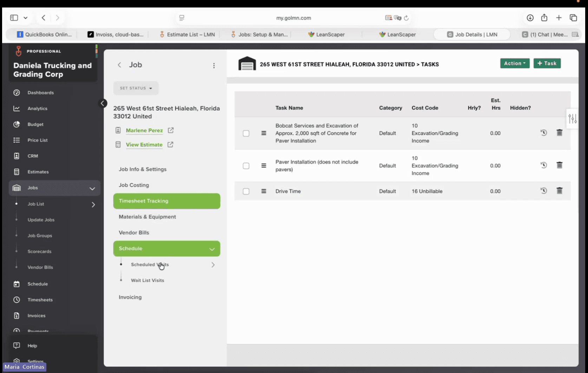Switch to QuickBooks Online browser tab
Screen dimensions: 588x373
(44, 34)
